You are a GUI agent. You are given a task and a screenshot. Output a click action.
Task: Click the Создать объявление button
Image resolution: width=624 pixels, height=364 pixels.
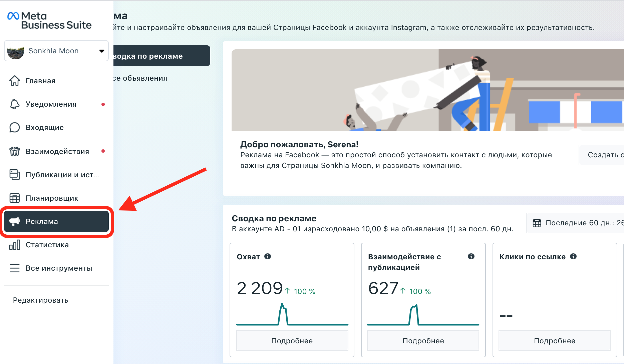coord(601,155)
